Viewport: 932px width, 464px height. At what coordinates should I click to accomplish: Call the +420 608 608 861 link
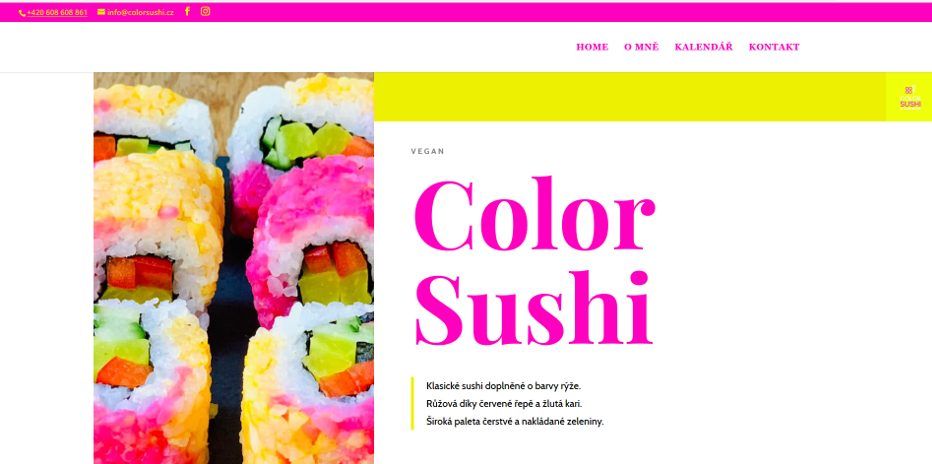click(x=57, y=12)
